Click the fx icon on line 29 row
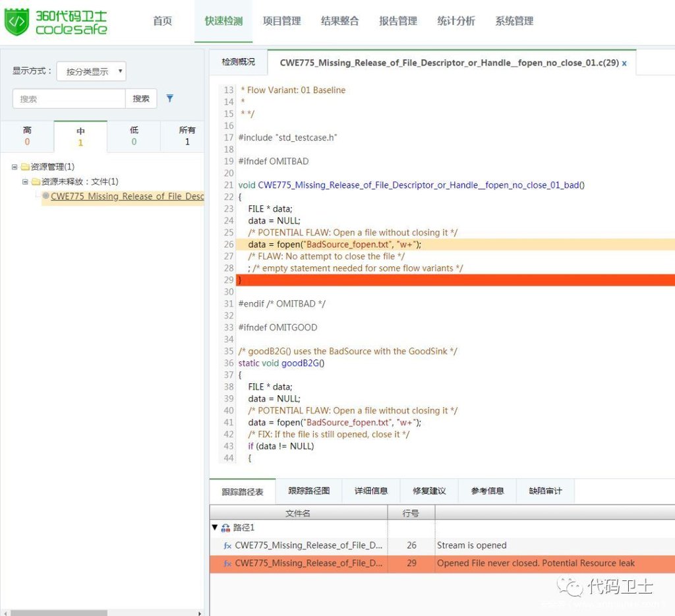The width and height of the screenshot is (675, 616). 227,563
